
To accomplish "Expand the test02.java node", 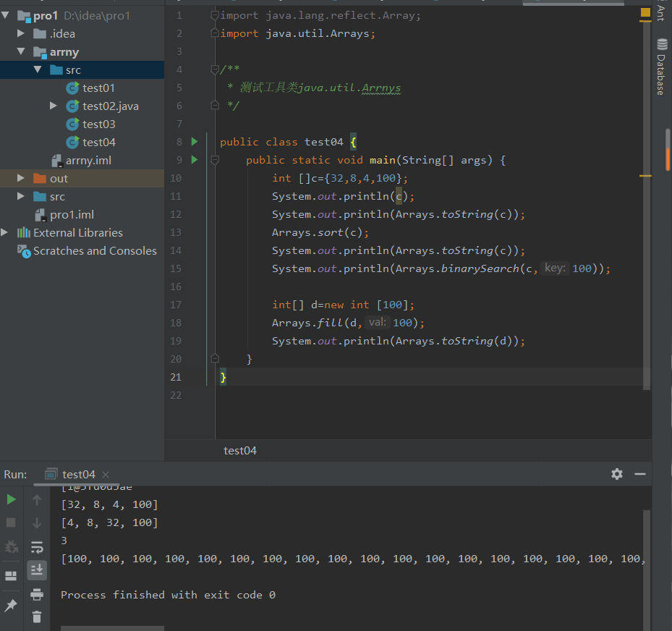I will pyautogui.click(x=54, y=106).
